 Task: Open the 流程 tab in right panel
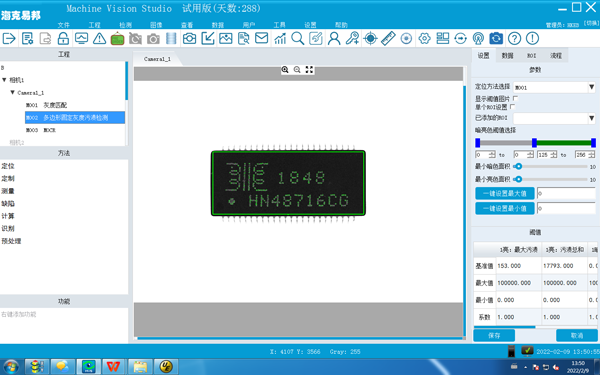click(x=556, y=55)
